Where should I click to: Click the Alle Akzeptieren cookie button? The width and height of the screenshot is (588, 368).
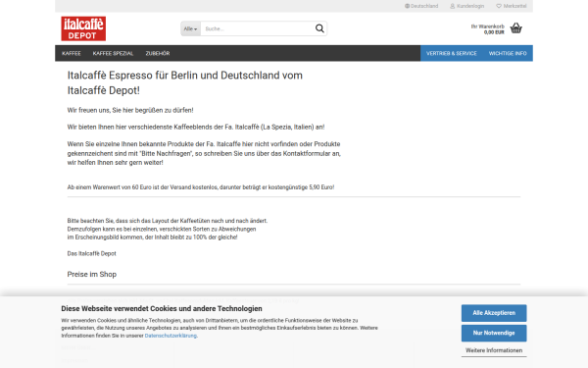pyautogui.click(x=494, y=313)
